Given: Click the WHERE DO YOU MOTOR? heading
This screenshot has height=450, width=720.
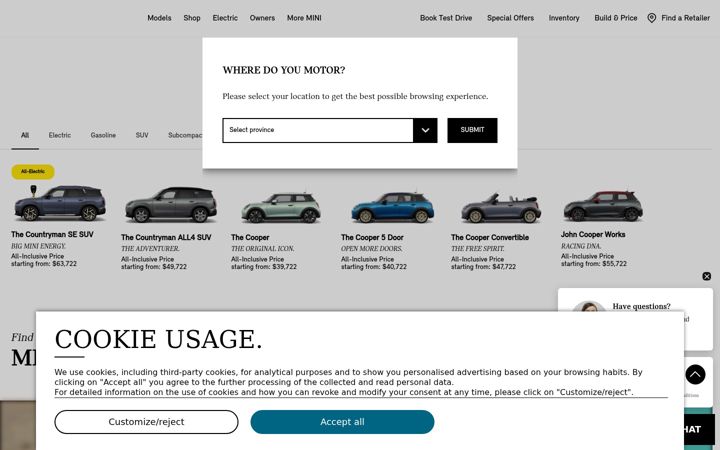Looking at the screenshot, I should coord(284,70).
